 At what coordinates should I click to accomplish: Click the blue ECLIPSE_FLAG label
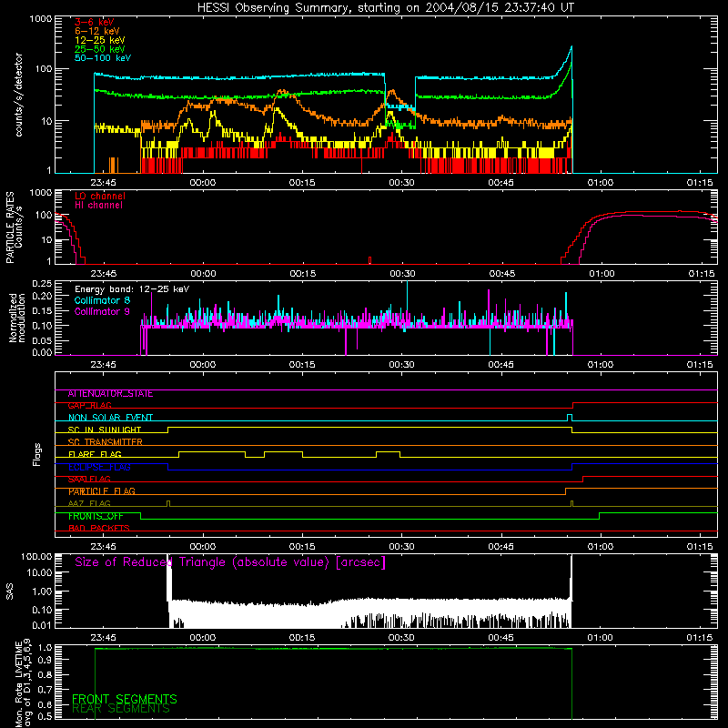coord(99,467)
